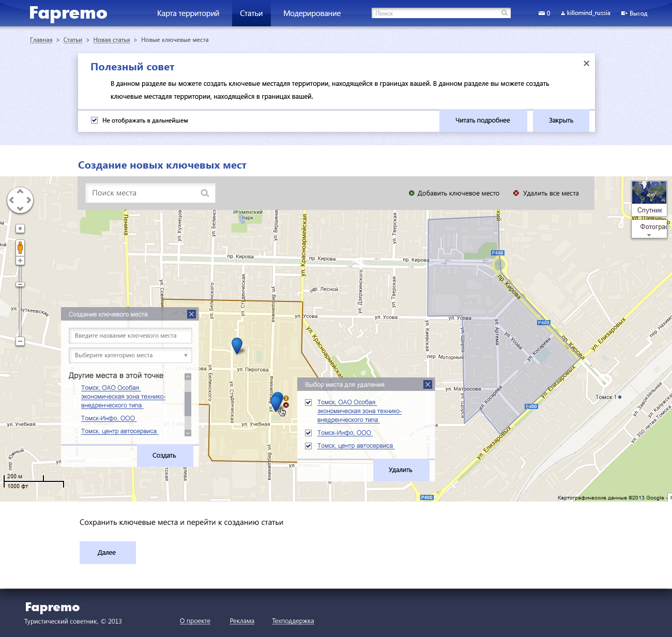The width and height of the screenshot is (672, 637).
Task: Click the map pan navigation control
Action: [x=20, y=200]
